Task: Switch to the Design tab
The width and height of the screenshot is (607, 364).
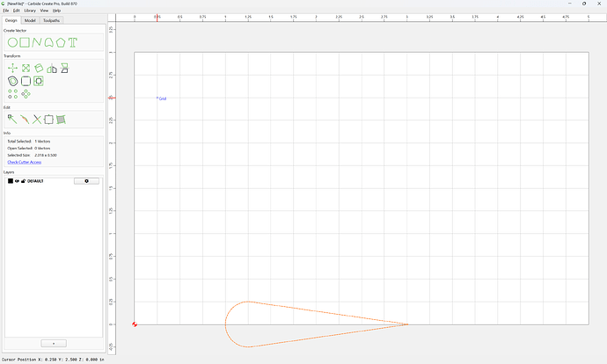Action: pos(11,20)
